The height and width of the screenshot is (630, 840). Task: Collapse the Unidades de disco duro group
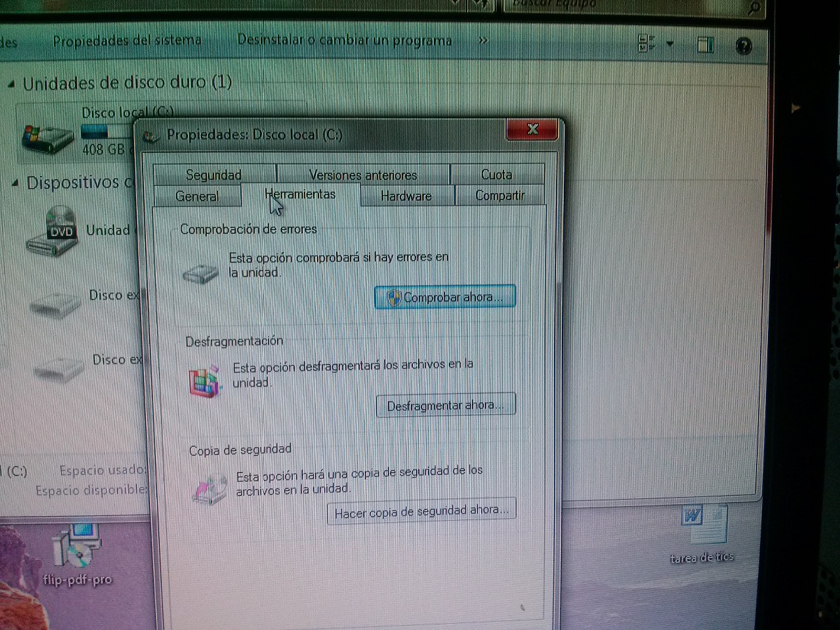tap(12, 84)
